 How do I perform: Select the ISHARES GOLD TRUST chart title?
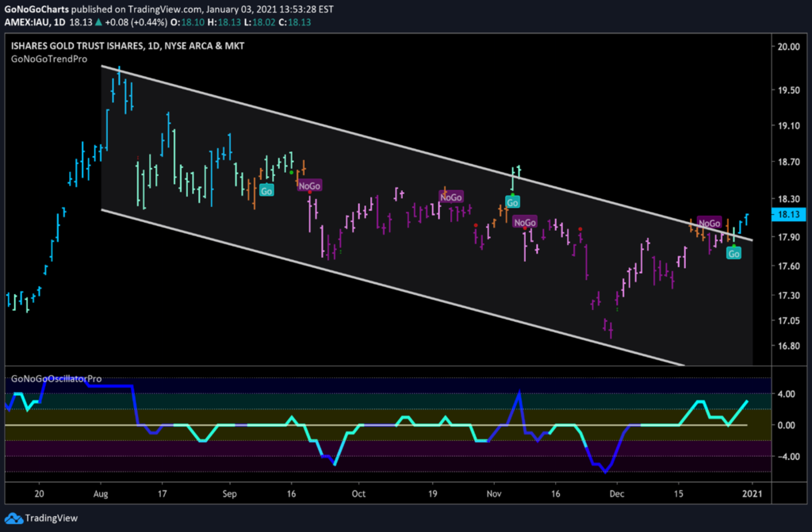128,45
